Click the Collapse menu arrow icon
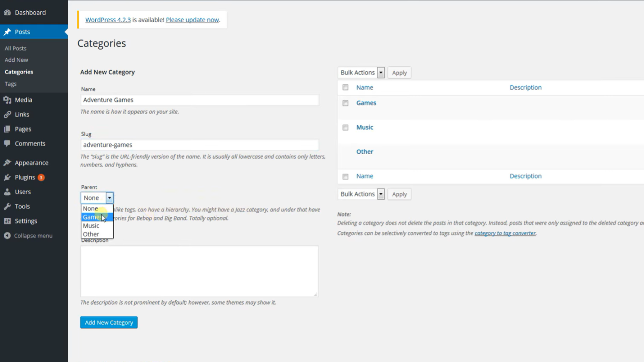The image size is (644, 362). pos(7,236)
